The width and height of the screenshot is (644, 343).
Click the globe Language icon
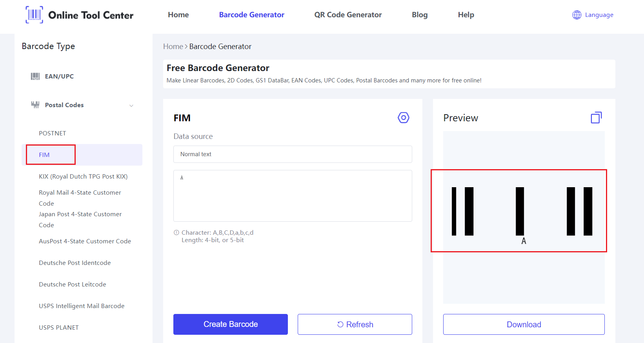[577, 15]
